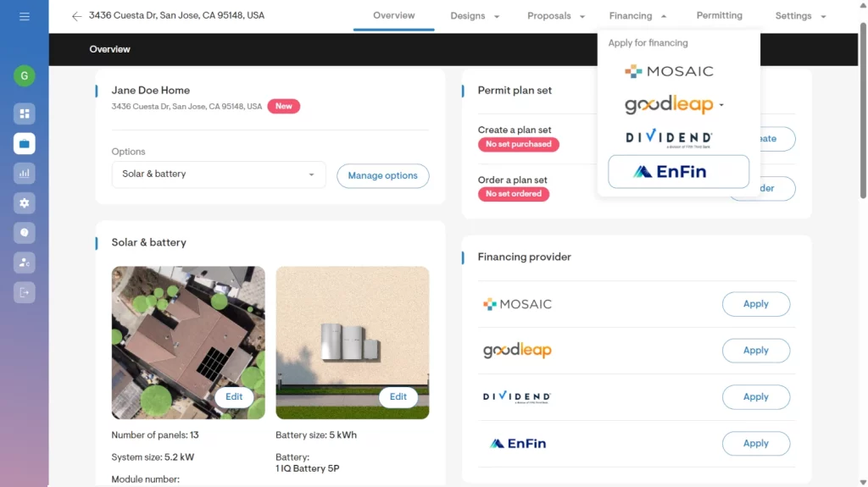Open the user management sidebar icon
The width and height of the screenshot is (868, 487).
pyautogui.click(x=24, y=263)
